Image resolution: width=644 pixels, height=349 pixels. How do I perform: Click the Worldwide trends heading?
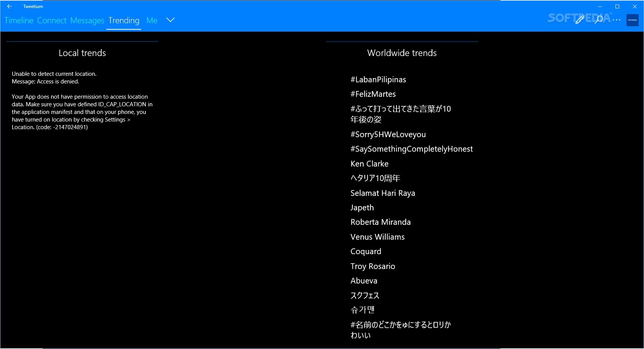tap(402, 53)
